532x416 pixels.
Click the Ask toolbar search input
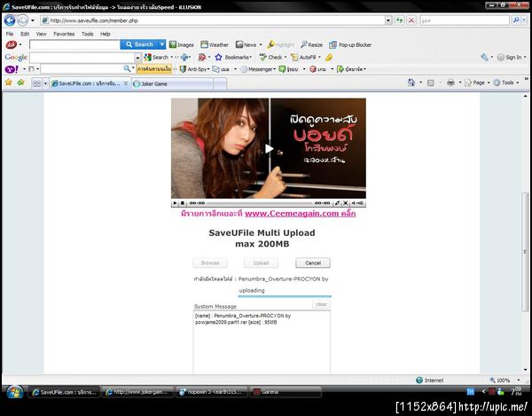pos(74,44)
